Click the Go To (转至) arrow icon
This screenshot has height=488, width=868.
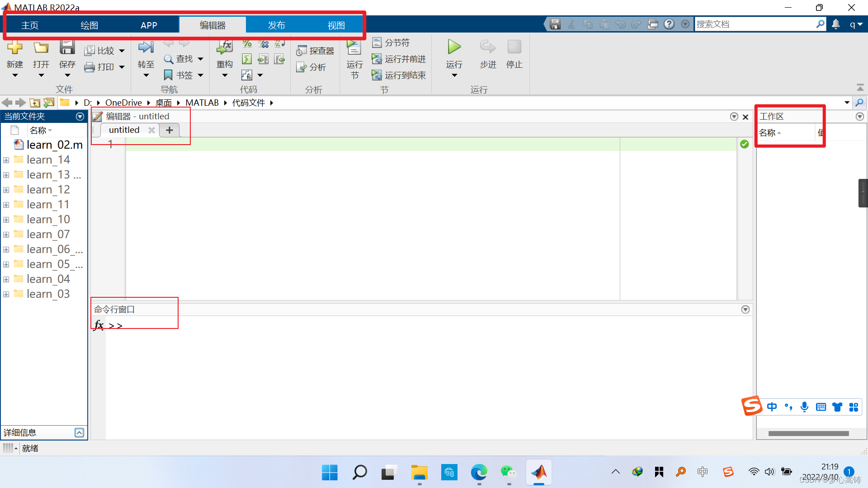click(146, 47)
